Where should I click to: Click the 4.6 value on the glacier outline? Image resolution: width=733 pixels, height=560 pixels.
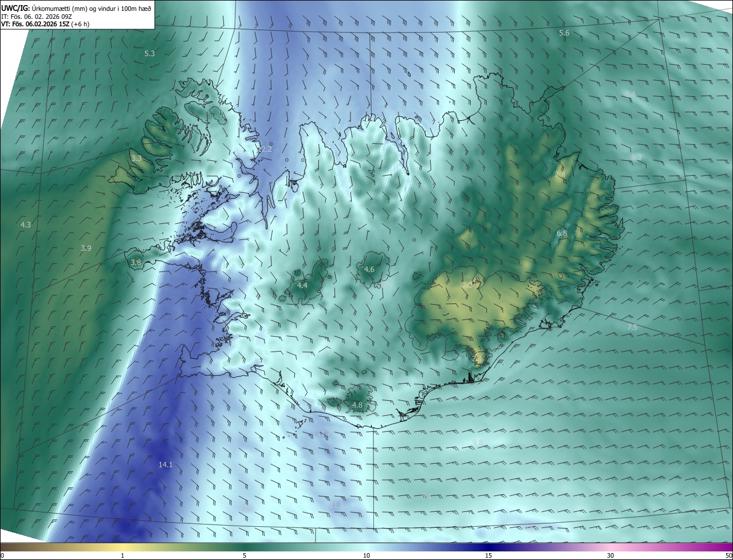coord(369,270)
